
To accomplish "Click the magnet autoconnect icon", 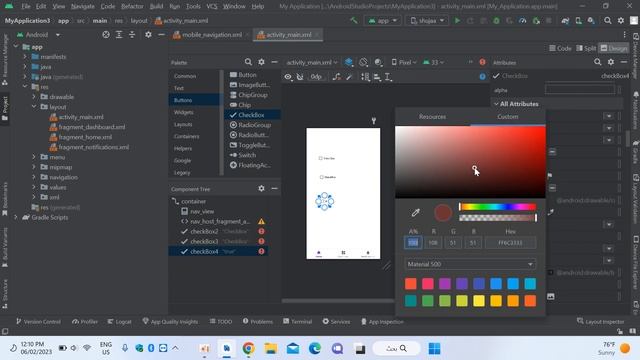I will (300, 77).
